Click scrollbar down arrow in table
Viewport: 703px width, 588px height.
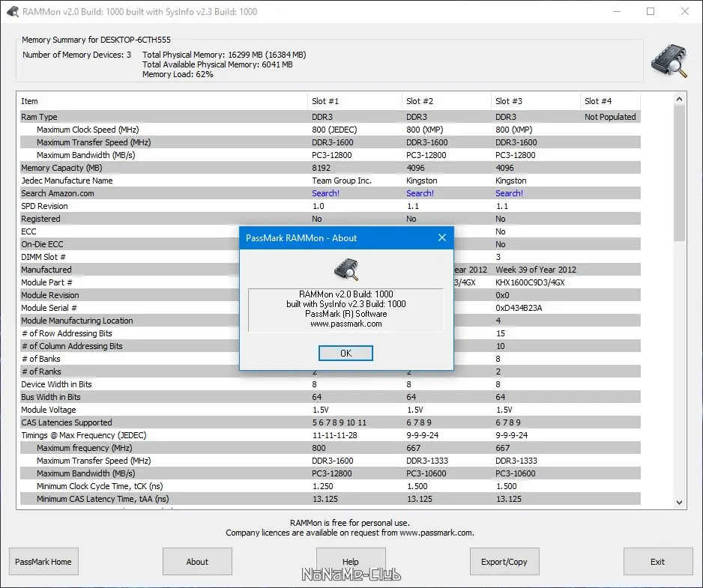(679, 503)
